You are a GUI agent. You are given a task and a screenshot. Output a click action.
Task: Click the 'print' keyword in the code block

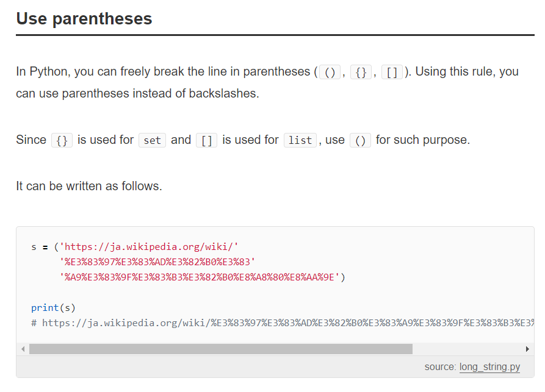pyautogui.click(x=45, y=307)
